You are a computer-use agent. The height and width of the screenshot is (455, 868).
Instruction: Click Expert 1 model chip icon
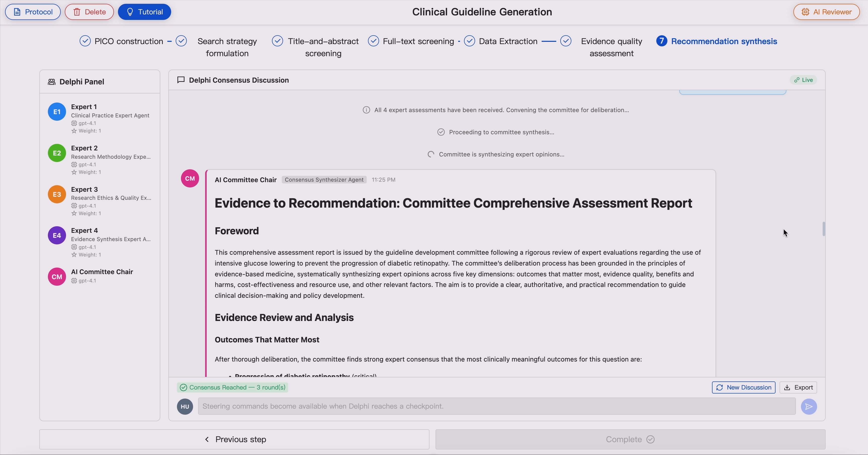pyautogui.click(x=74, y=123)
